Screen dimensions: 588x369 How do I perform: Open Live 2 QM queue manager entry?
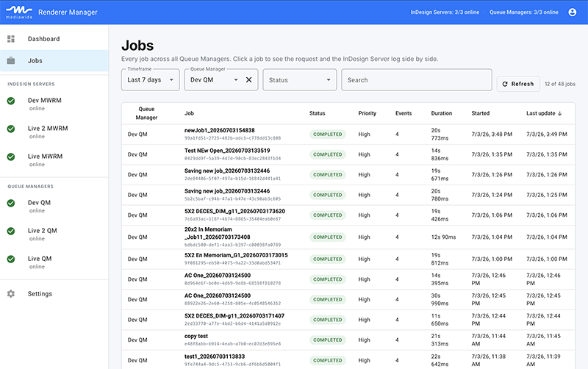pos(54,234)
